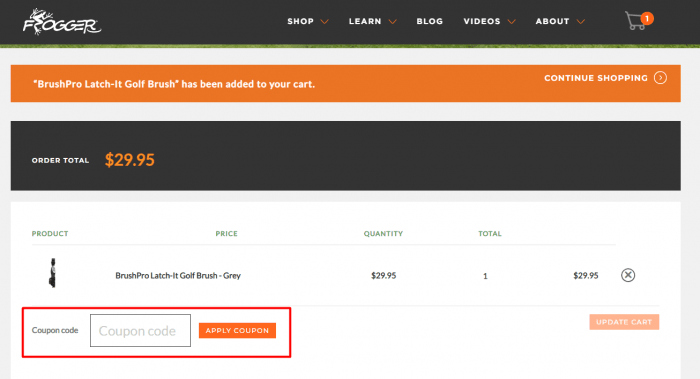700x379 pixels.
Task: Click the Product column header
Action: click(50, 233)
